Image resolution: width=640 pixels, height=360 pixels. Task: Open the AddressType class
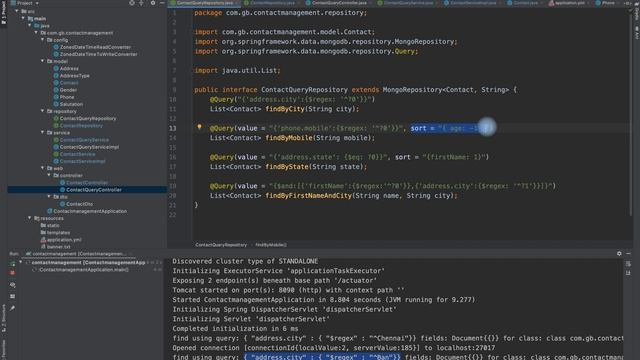(x=74, y=76)
